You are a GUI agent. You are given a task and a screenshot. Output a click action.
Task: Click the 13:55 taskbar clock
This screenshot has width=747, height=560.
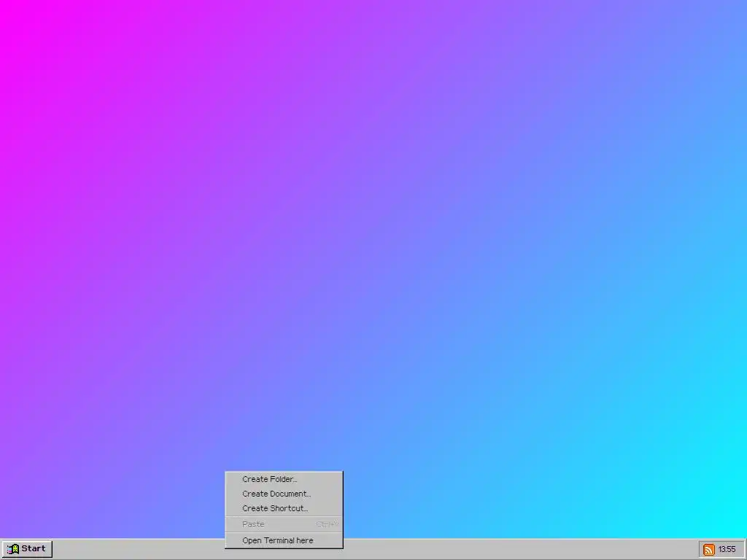[727, 550]
